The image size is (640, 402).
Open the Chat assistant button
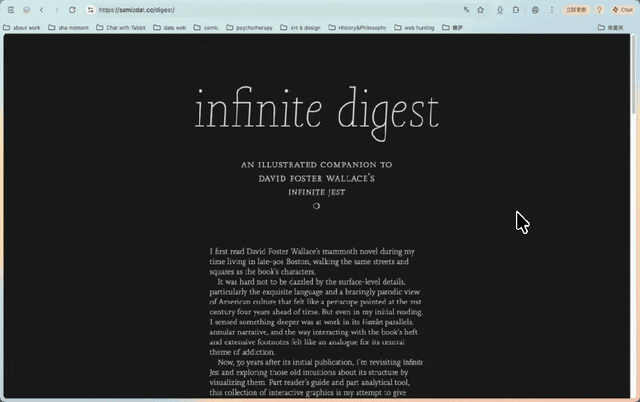point(622,10)
